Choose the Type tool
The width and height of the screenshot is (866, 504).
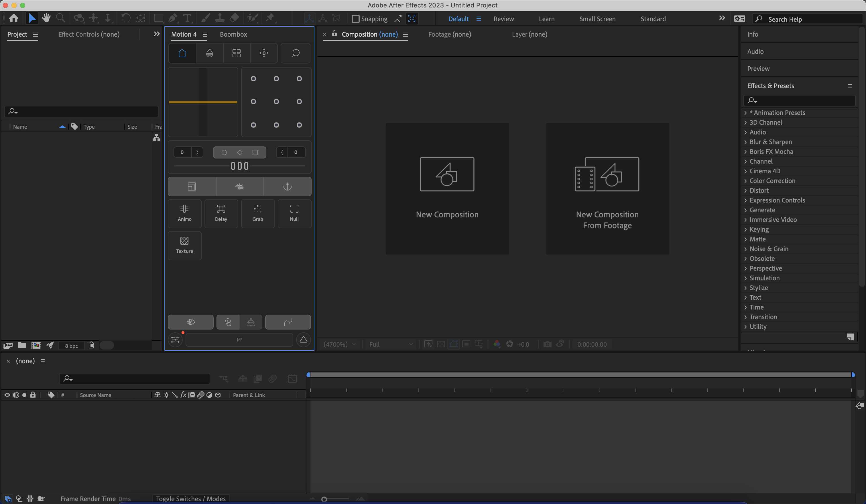point(187,18)
